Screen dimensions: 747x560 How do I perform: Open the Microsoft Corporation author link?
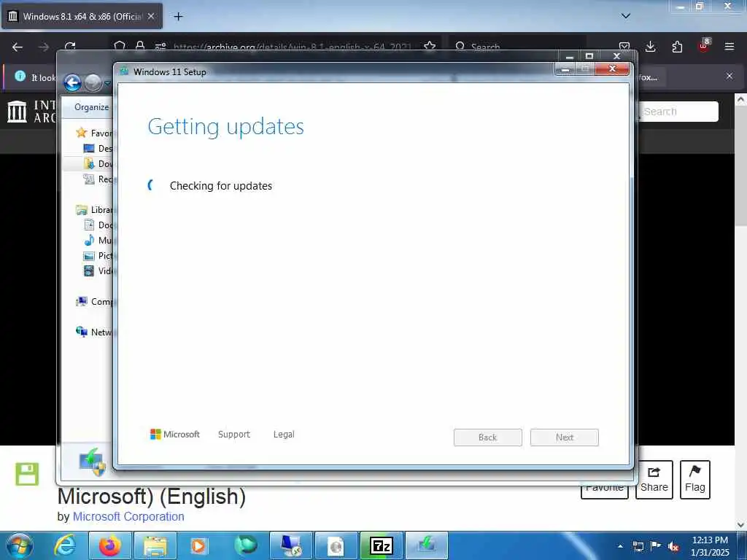pos(128,517)
